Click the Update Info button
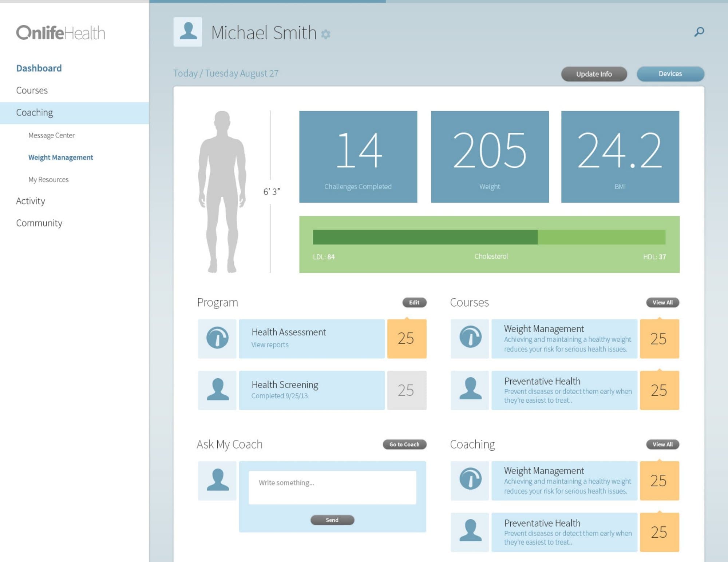This screenshot has width=728, height=562. tap(594, 74)
